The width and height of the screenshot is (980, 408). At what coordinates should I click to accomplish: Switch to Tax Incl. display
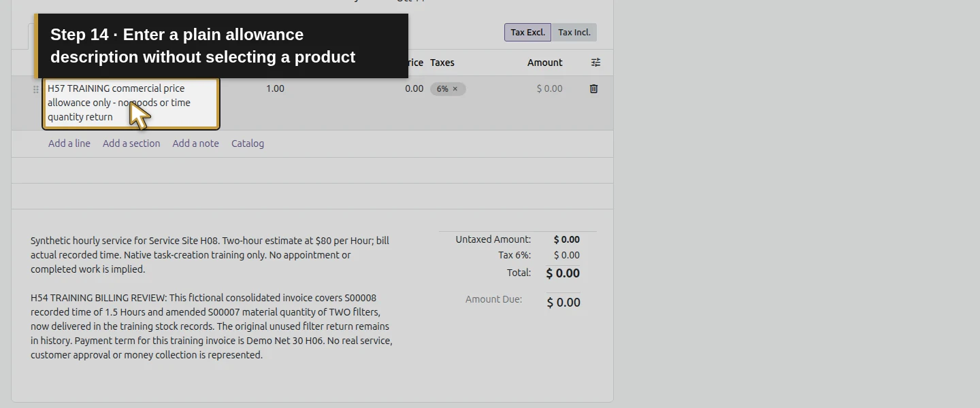click(574, 32)
